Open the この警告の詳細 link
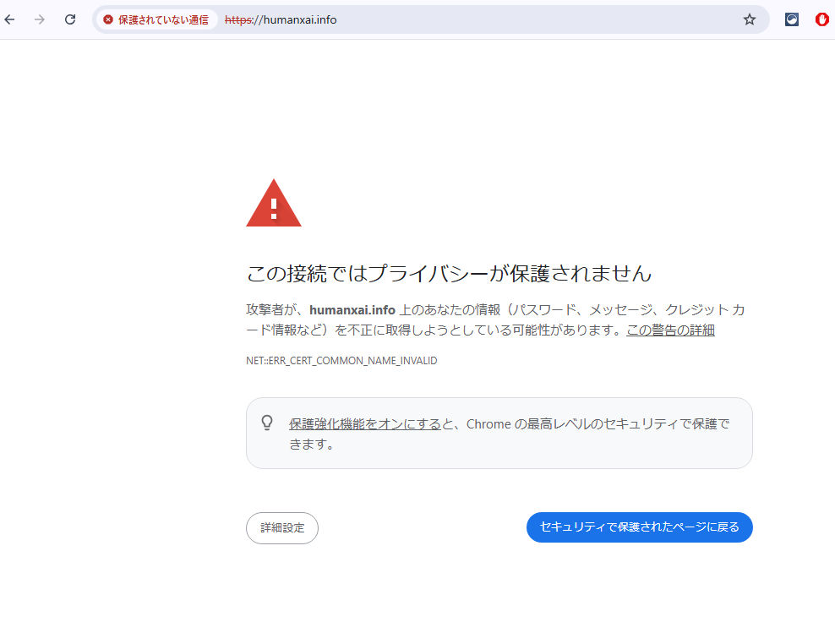This screenshot has height=644, width=835. [x=670, y=330]
